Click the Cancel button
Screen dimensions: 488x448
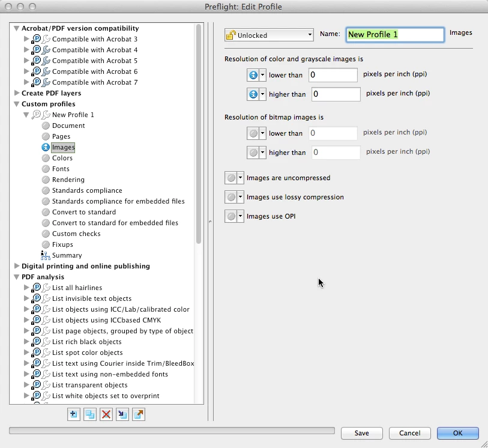pyautogui.click(x=409, y=433)
